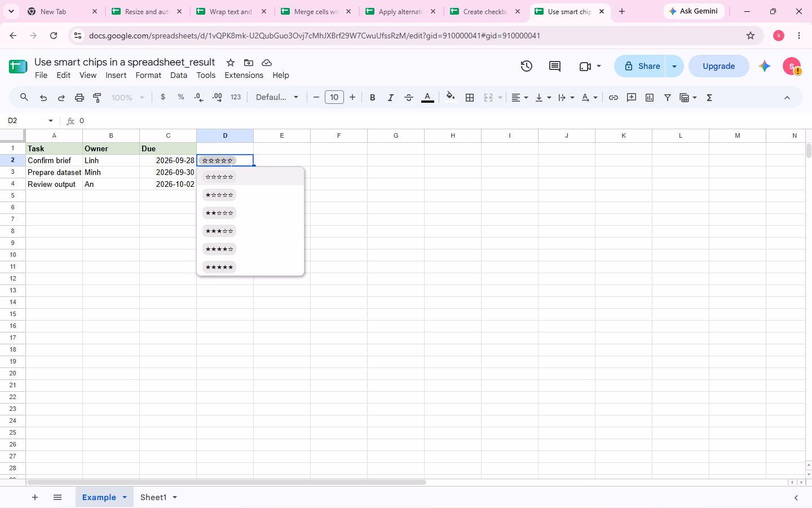Expand the Share options arrow
This screenshot has width=812, height=508.
(x=674, y=66)
